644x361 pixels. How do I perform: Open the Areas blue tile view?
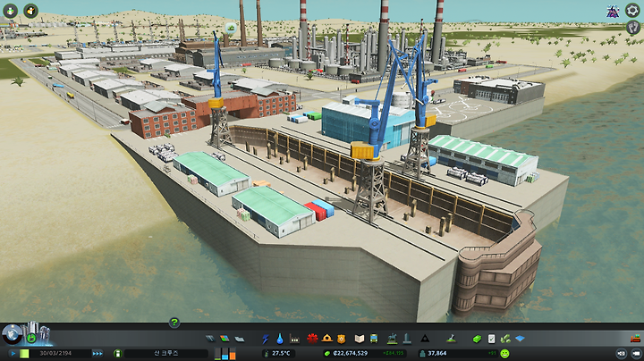[x=520, y=339]
